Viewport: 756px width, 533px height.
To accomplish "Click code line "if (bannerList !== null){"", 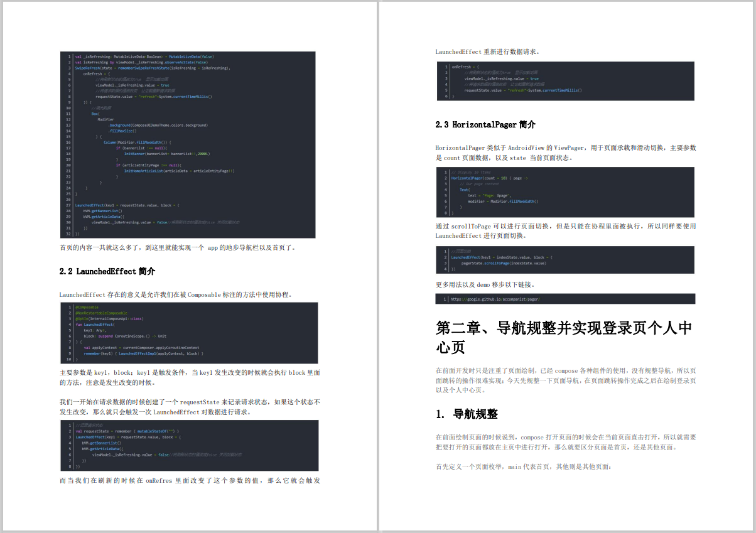I will coord(141,148).
